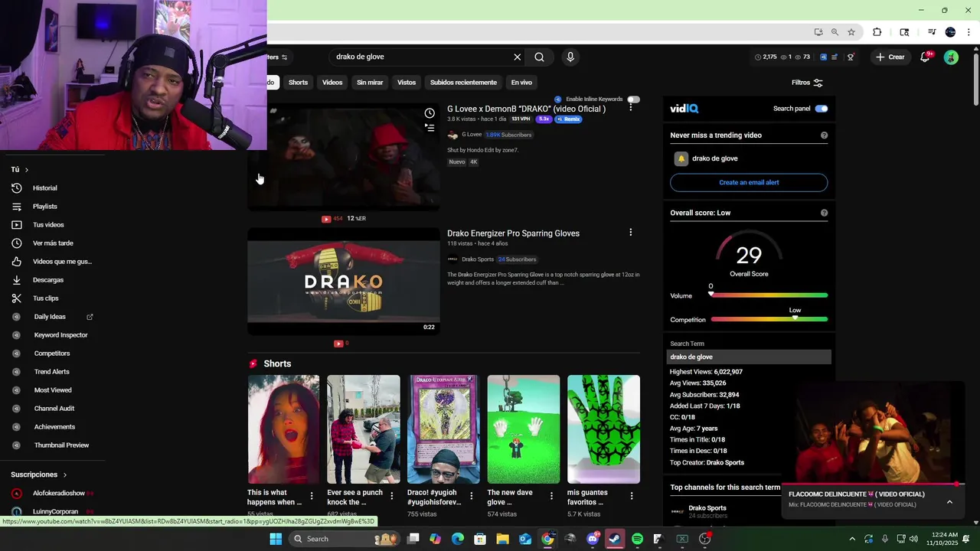
Task: Open Discord from the taskbar
Action: coord(592,539)
